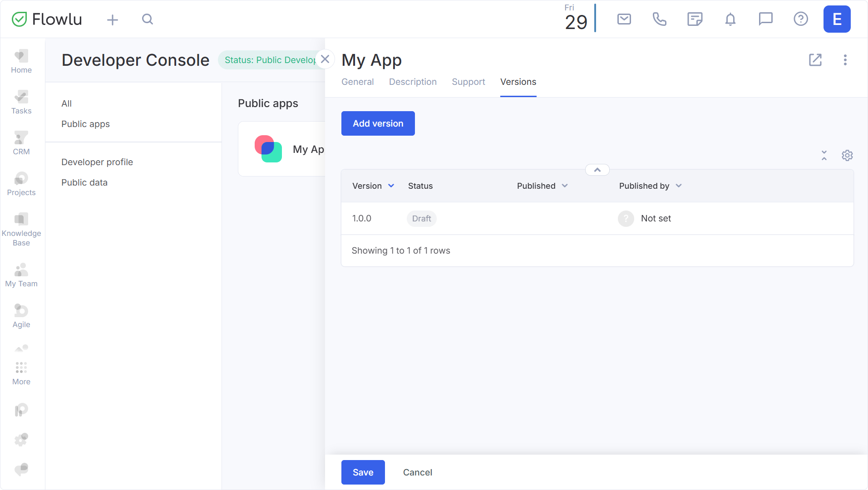Open the sidebar icon below More
The image size is (868, 490).
pyautogui.click(x=21, y=410)
